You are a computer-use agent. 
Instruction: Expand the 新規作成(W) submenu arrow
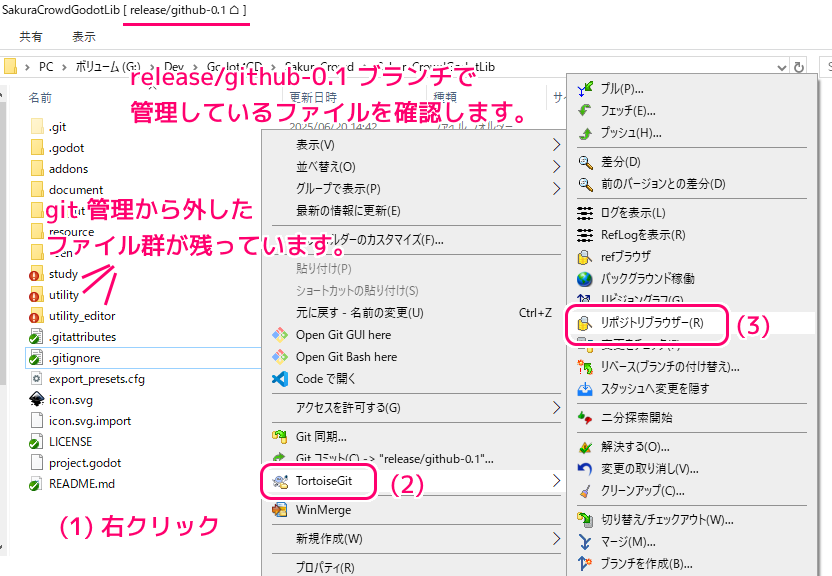(556, 539)
